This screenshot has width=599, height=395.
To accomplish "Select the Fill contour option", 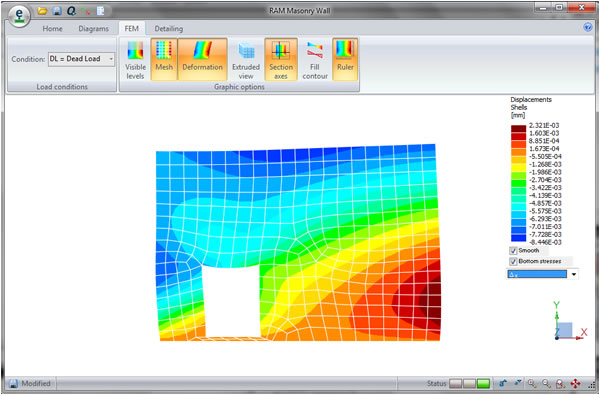I will tap(315, 60).
